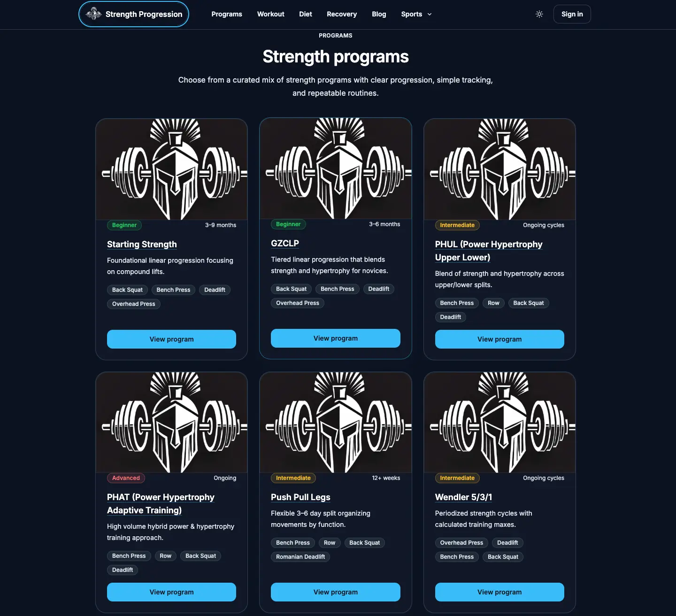View program for GZCLP

point(336,338)
